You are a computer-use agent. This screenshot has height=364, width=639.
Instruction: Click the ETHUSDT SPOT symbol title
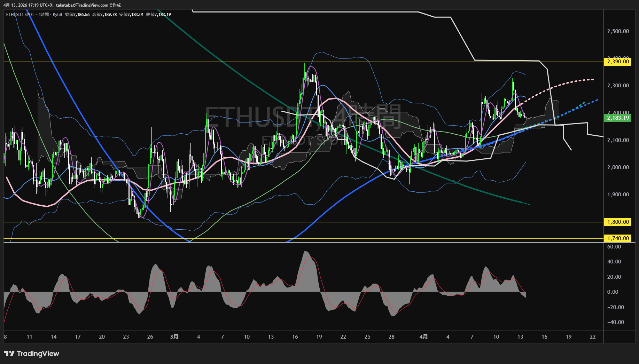coord(20,15)
